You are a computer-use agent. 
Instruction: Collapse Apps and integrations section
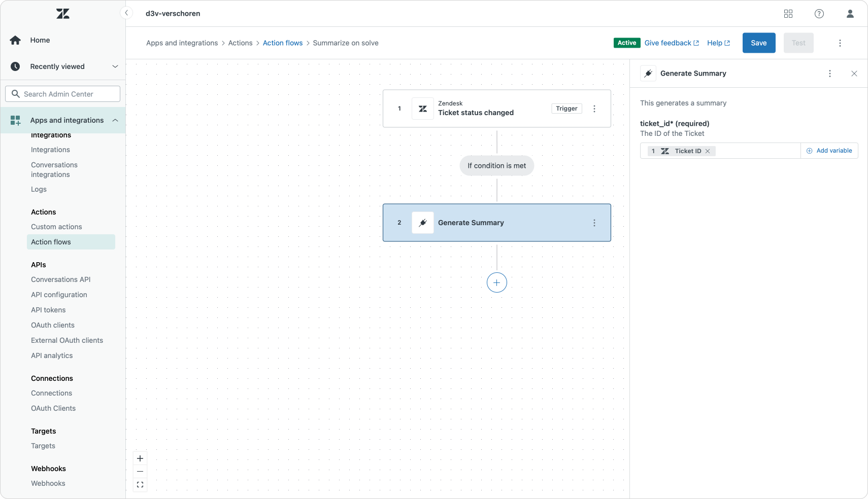pyautogui.click(x=115, y=120)
